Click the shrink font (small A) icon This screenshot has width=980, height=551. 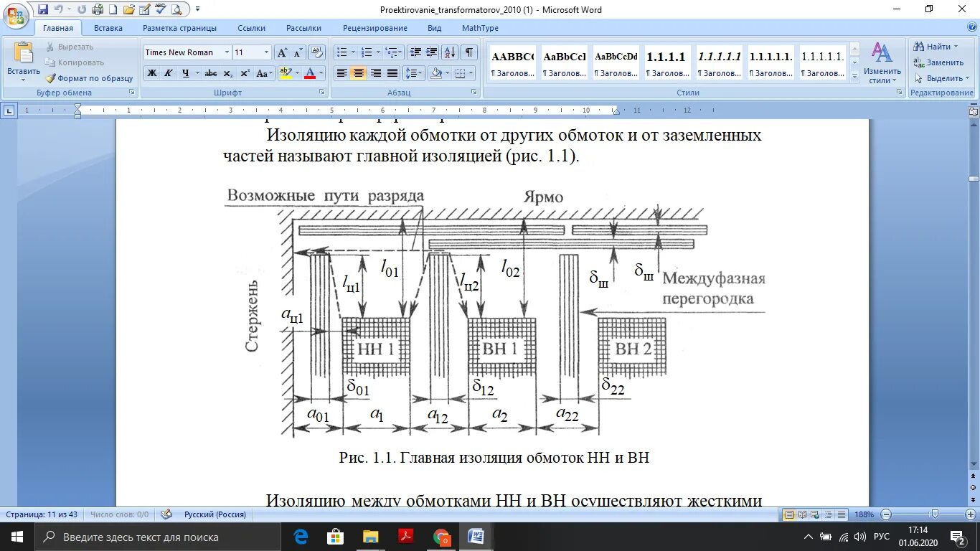tap(298, 52)
